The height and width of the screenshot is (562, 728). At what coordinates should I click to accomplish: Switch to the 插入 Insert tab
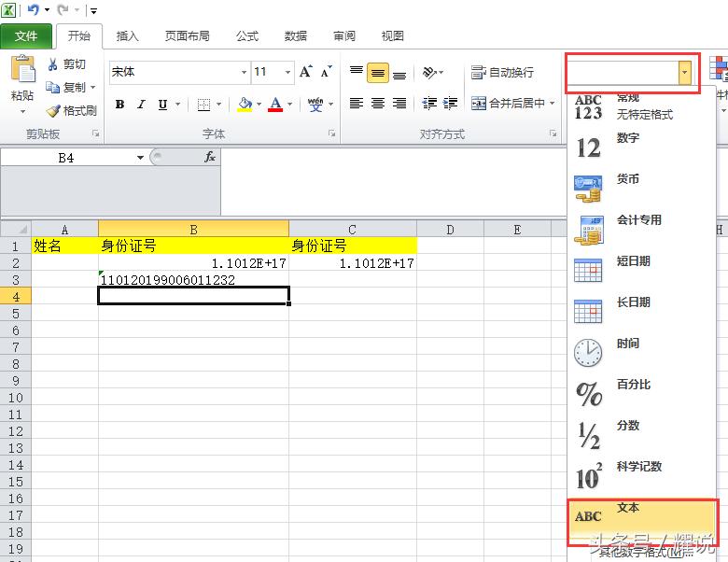click(127, 36)
